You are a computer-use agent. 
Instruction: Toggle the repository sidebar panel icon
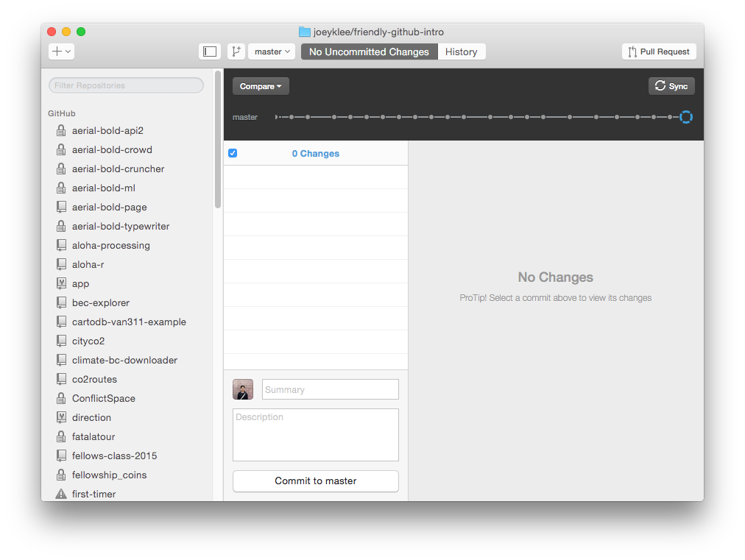(x=210, y=52)
